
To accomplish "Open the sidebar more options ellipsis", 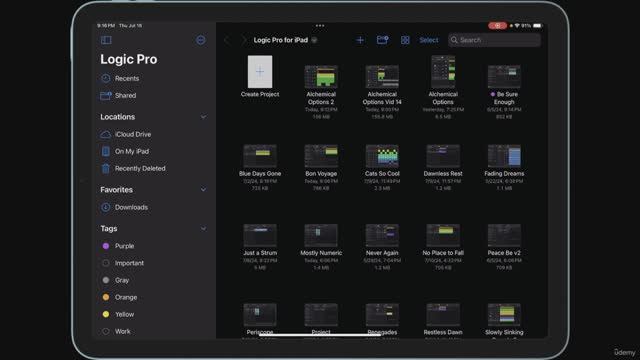I will (201, 40).
